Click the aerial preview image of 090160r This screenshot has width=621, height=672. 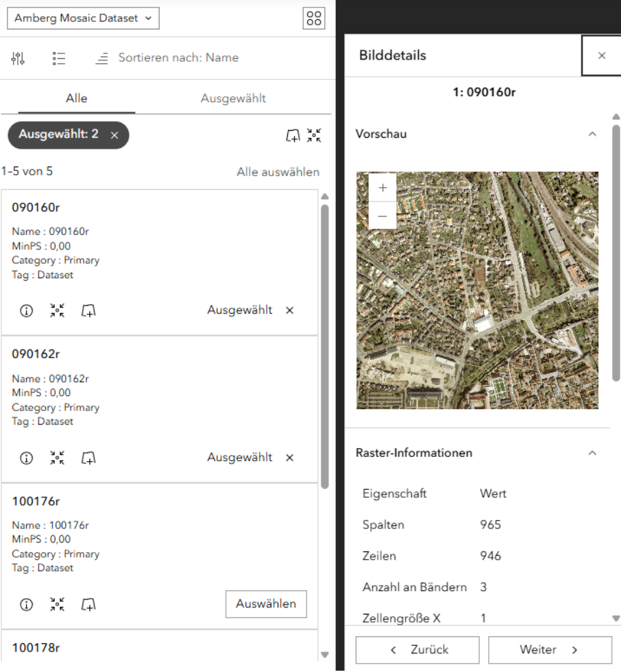click(x=477, y=290)
